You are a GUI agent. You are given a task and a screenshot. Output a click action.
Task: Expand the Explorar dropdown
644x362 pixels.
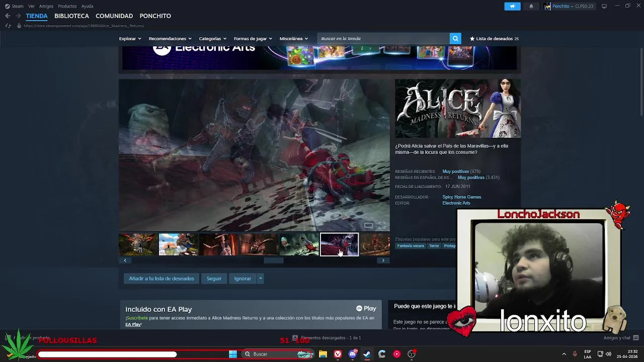130,39
